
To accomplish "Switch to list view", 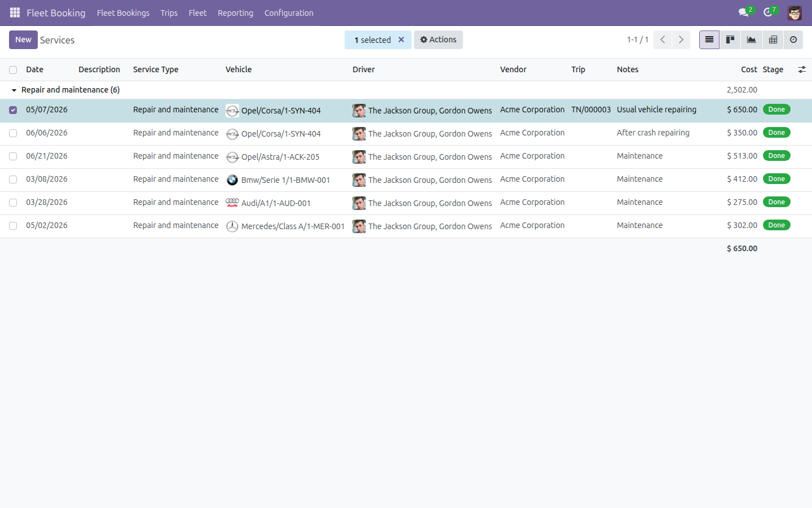I will pos(709,40).
